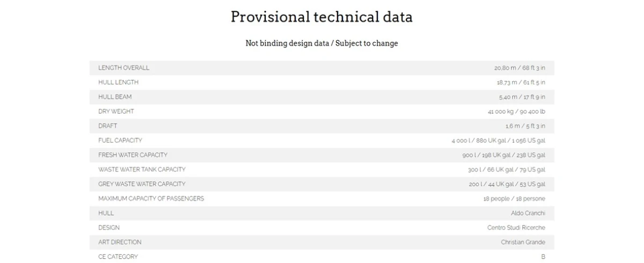This screenshot has width=644, height=263.
Task: Select the WASTE WATER TANK CAPACITY label
Action: (x=142, y=170)
